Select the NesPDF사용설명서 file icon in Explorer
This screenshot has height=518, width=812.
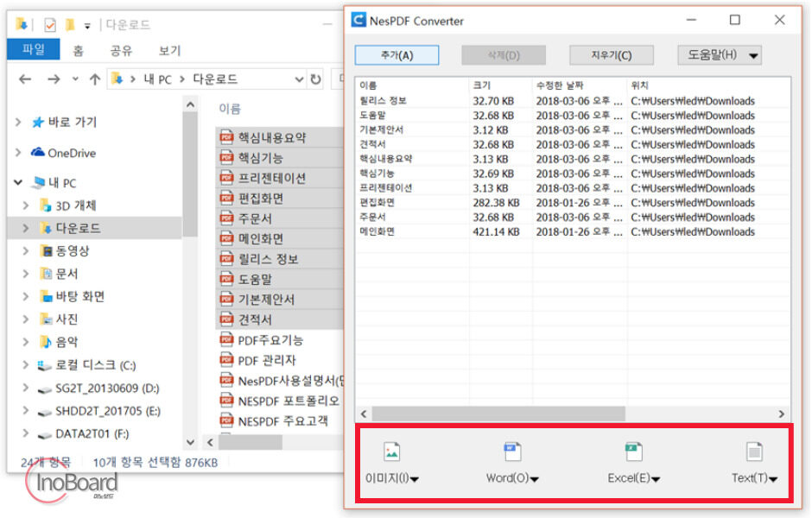pyautogui.click(x=226, y=380)
